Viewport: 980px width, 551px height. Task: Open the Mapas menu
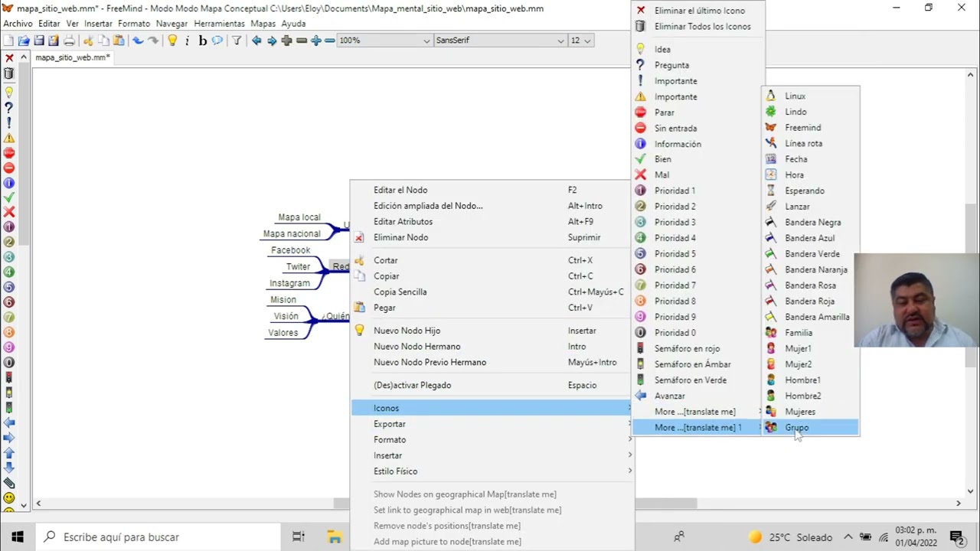(263, 24)
